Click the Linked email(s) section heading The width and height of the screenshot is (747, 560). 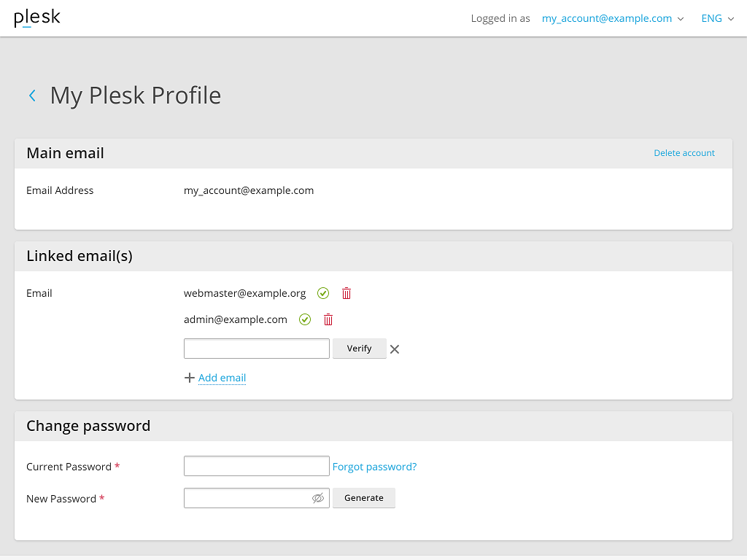80,256
